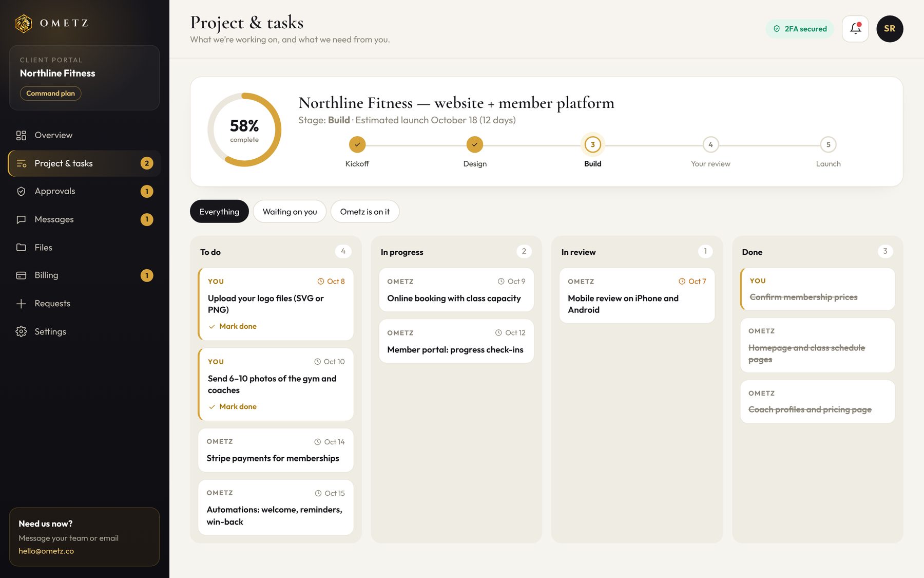Click the Messages chat bubble icon

[21, 219]
